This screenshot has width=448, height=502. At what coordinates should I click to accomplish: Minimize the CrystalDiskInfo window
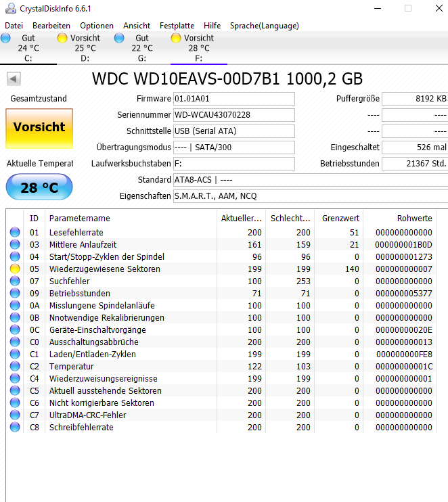point(378,8)
